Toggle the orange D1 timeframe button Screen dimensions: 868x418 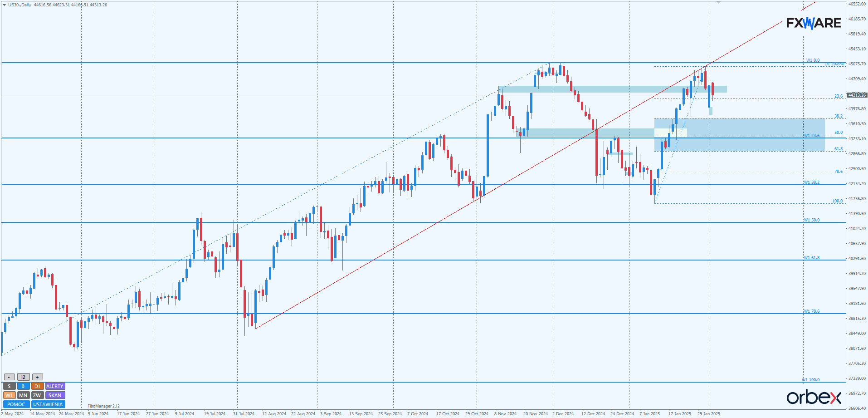(x=37, y=386)
